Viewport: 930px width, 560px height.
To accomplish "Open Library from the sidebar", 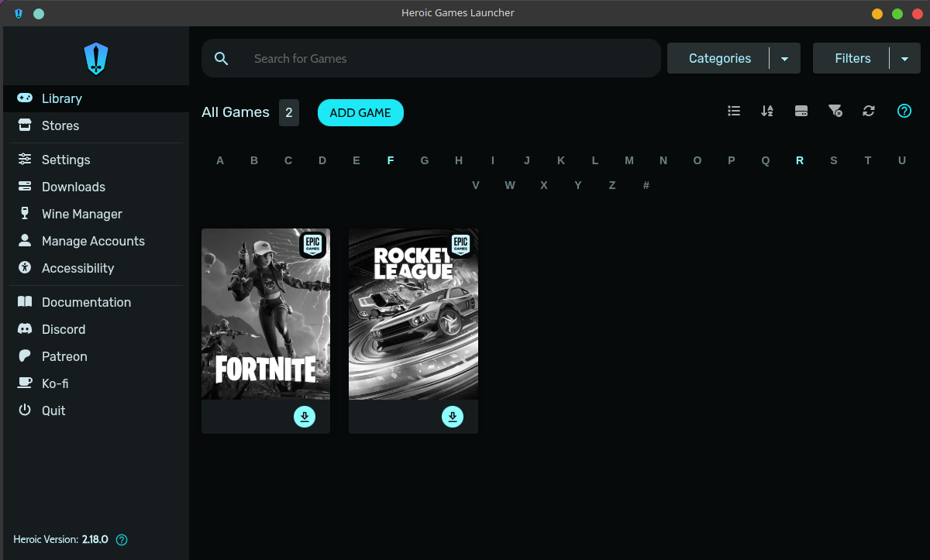I will 96,98.
